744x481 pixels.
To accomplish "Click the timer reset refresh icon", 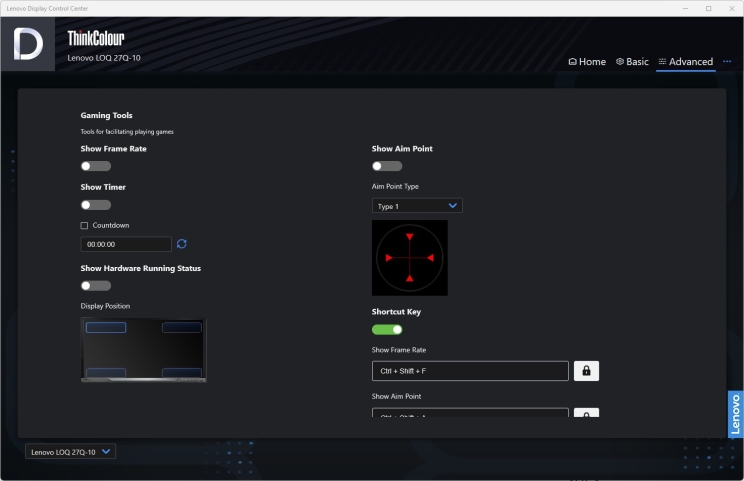I will 181,244.
